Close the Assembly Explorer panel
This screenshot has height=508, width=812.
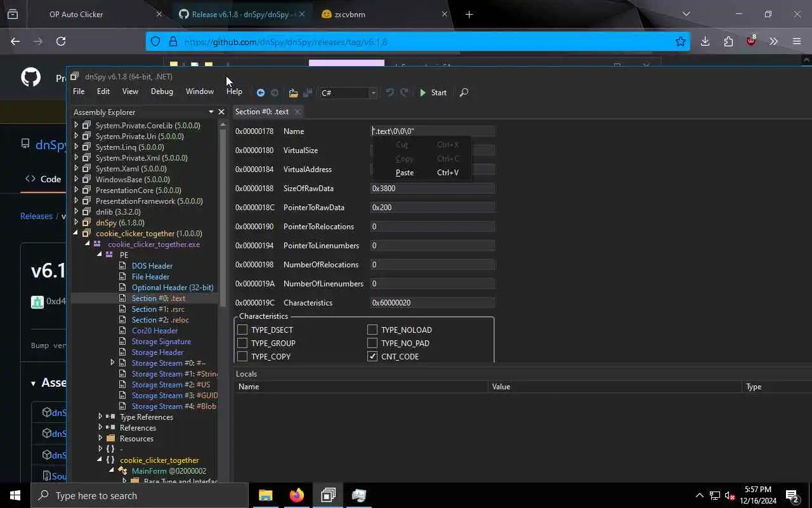pyautogui.click(x=221, y=112)
